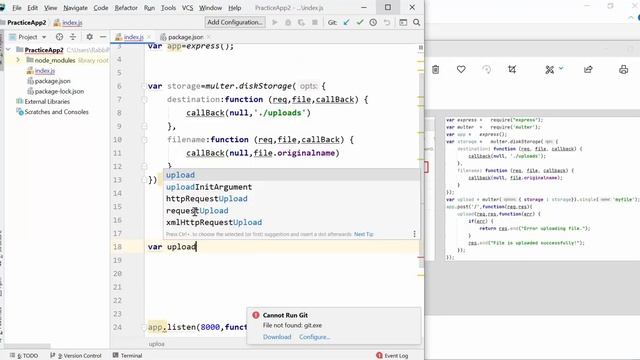Open the Tools menu
Viewport: 640px width, 360px height.
168,8
